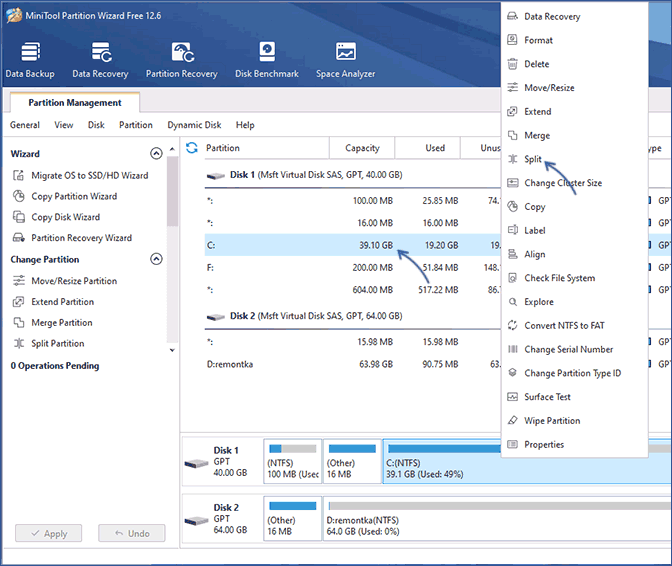Image resolution: width=672 pixels, height=566 pixels.
Task: Click the Extend Partition sidebar icon
Action: [18, 302]
